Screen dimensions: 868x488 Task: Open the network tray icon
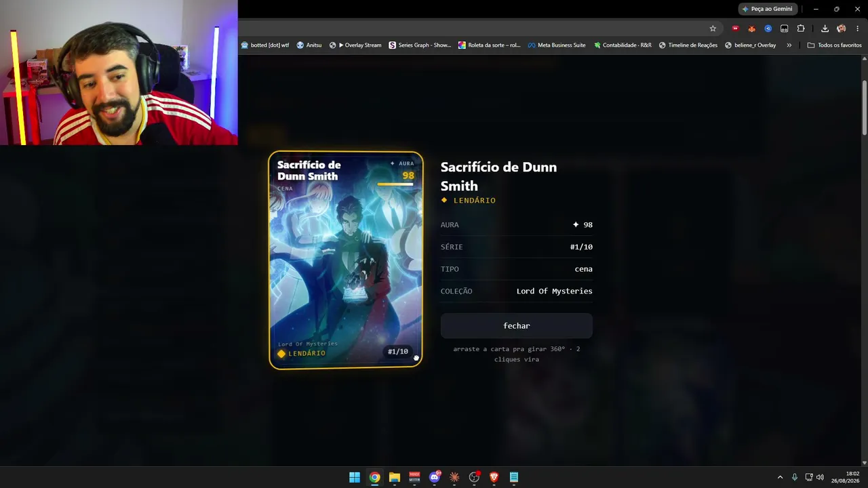(809, 477)
